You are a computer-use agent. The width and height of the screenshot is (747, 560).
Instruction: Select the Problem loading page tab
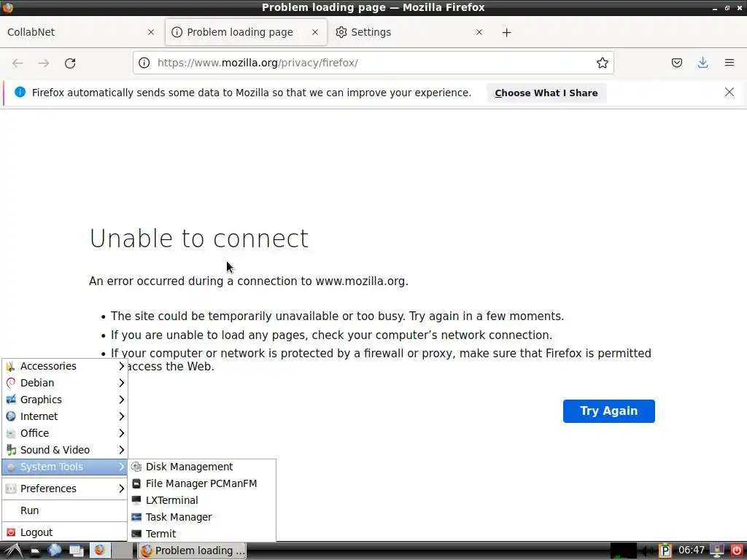[246, 32]
